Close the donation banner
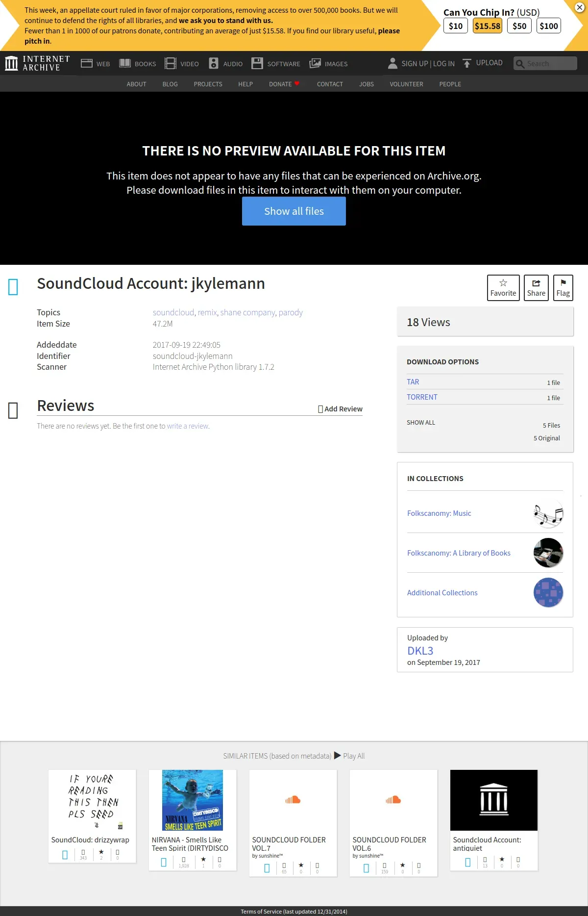Viewport: 588px width, 916px height. coord(579,7)
